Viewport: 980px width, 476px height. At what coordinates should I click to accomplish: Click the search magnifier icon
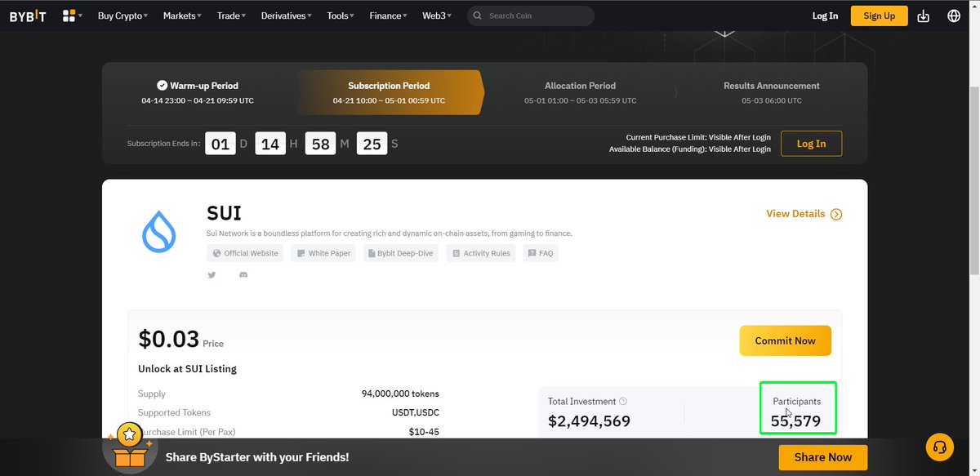pos(478,16)
